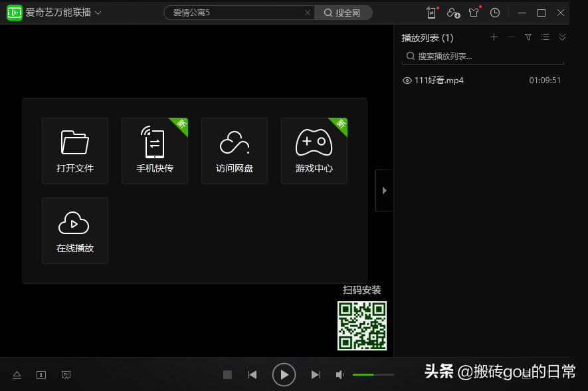Click the single-loop play mode icon

click(x=41, y=375)
